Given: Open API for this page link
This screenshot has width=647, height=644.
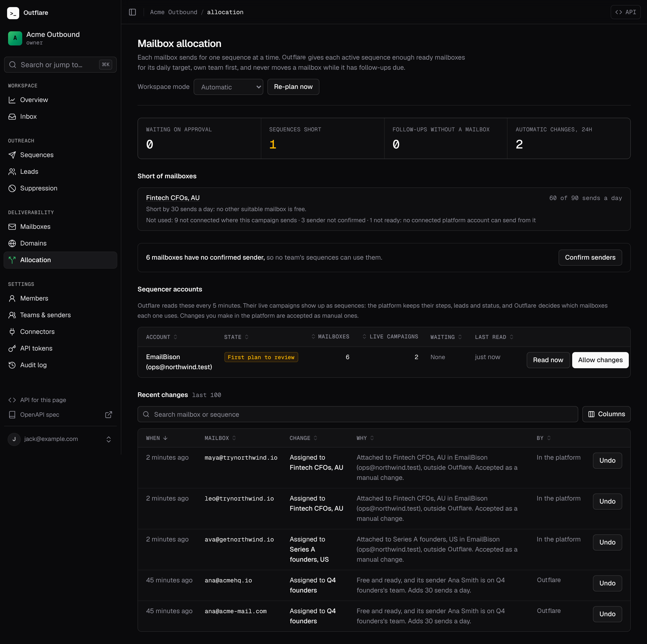Looking at the screenshot, I should click(60, 400).
